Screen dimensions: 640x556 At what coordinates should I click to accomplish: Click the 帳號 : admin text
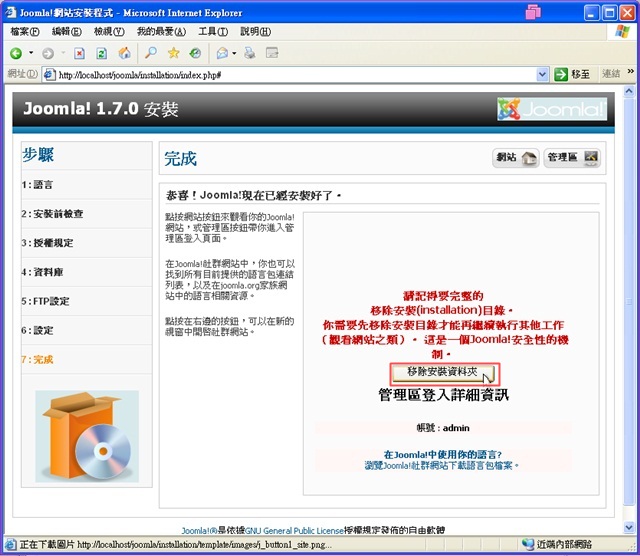(x=443, y=428)
